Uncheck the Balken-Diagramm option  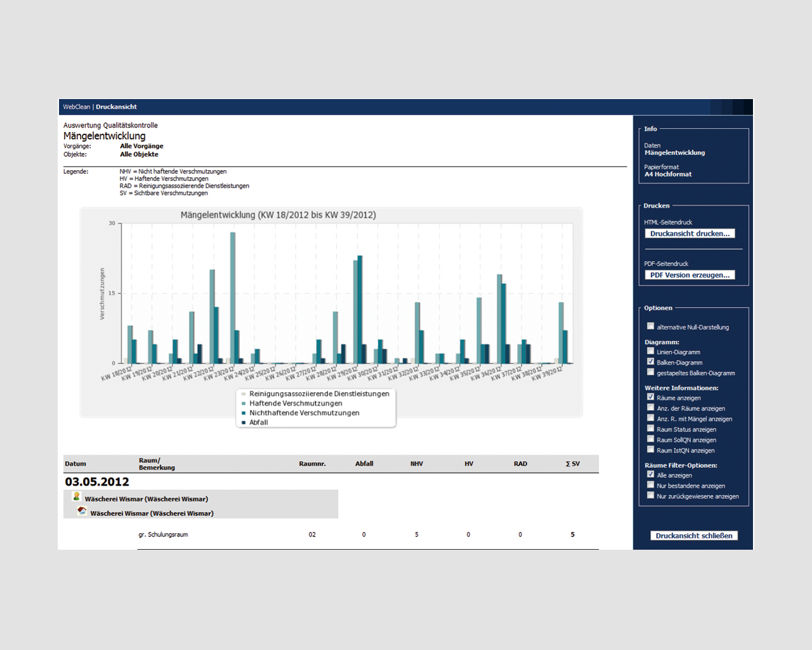click(x=650, y=362)
